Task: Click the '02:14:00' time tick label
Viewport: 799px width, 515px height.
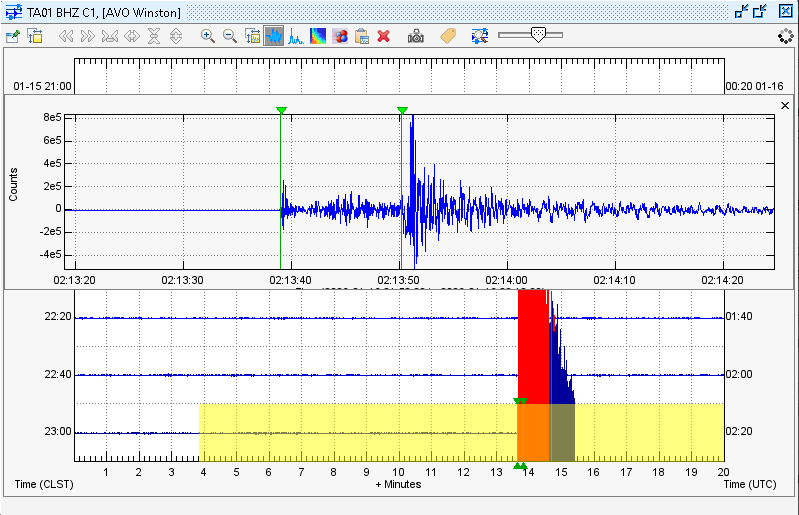Action: point(507,280)
